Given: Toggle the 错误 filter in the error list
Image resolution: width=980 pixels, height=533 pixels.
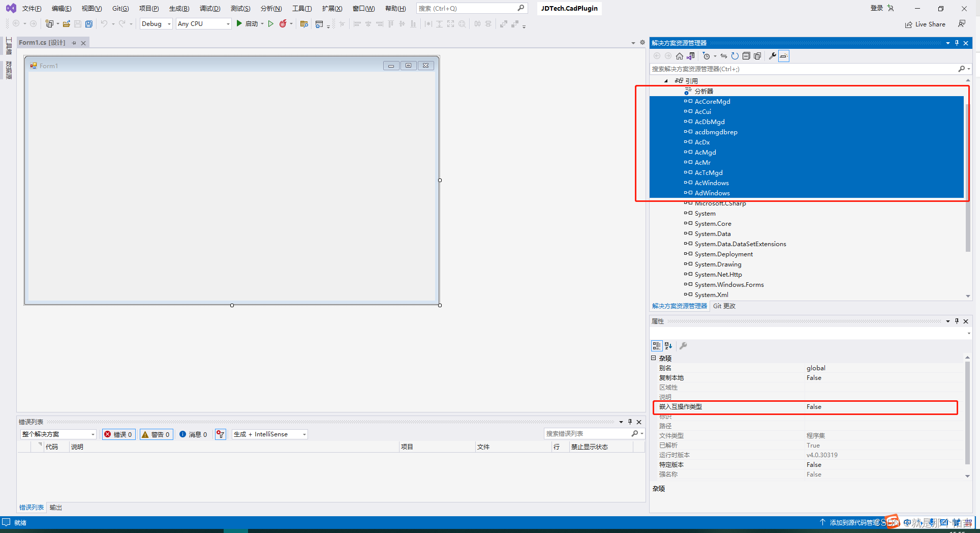Looking at the screenshot, I should click(x=118, y=434).
